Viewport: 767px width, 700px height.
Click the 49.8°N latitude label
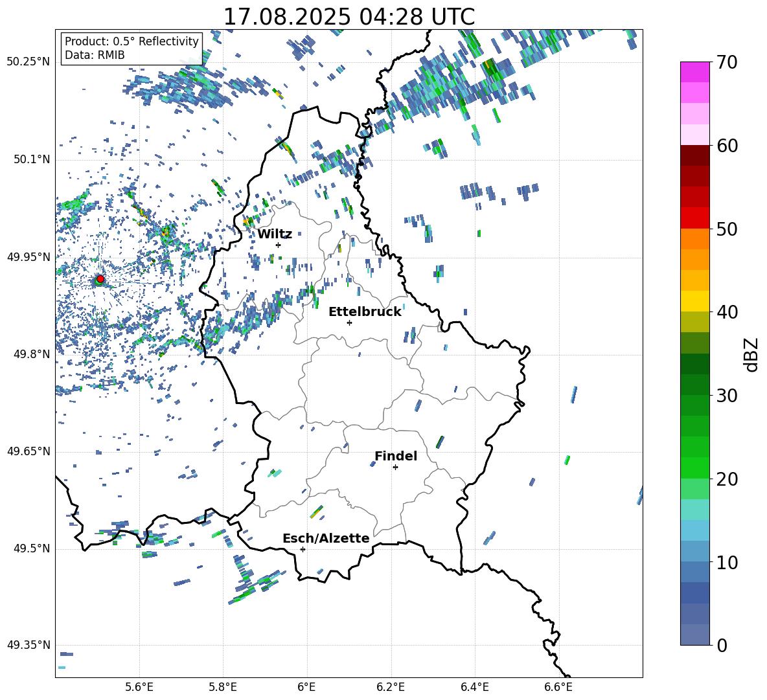click(x=32, y=354)
